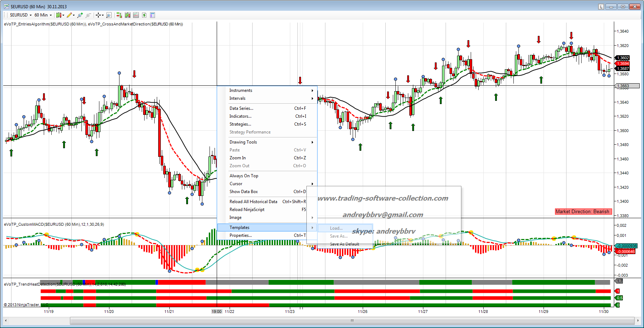
Task: Select the pencil drawing tools icon
Action: point(69,15)
